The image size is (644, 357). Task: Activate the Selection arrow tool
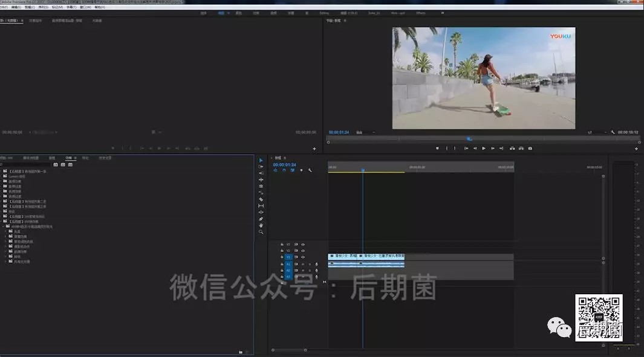pos(261,161)
